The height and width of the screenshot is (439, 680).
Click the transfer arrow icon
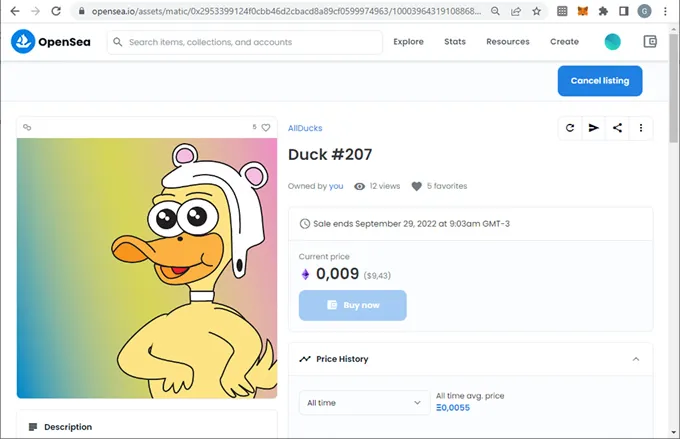tap(594, 128)
